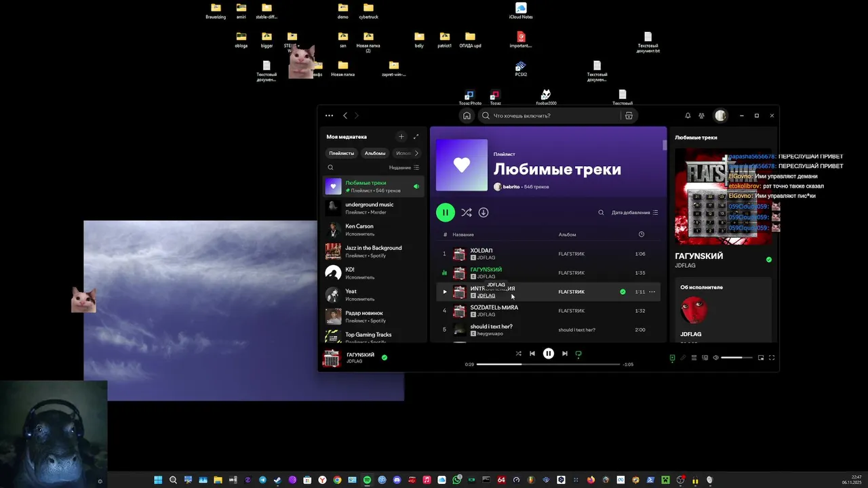This screenshot has height=488, width=868.
Task: Open Дата добавления sort dropdown
Action: coord(635,213)
